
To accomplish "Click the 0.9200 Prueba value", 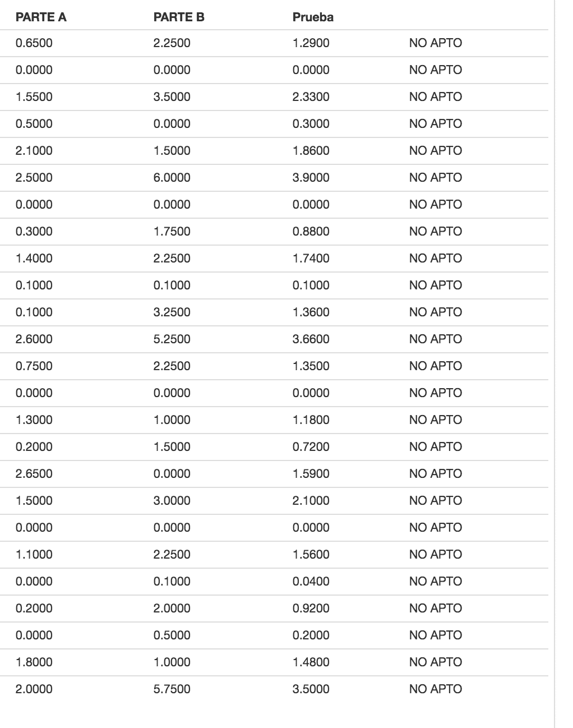I will click(311, 609).
